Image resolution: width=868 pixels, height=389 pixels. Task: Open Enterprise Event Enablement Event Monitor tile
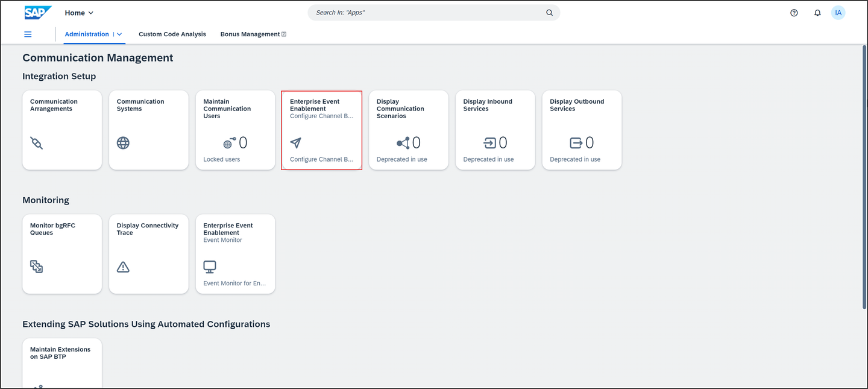(x=236, y=254)
